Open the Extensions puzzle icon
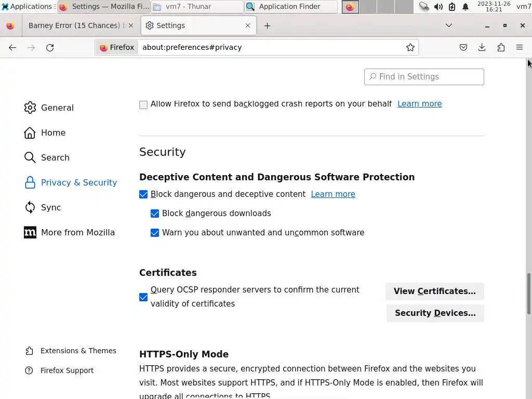This screenshot has width=532, height=399. (x=501, y=47)
